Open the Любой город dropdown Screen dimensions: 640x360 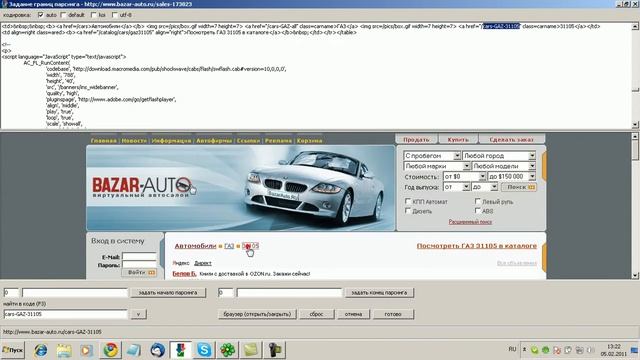pyautogui.click(x=499, y=156)
